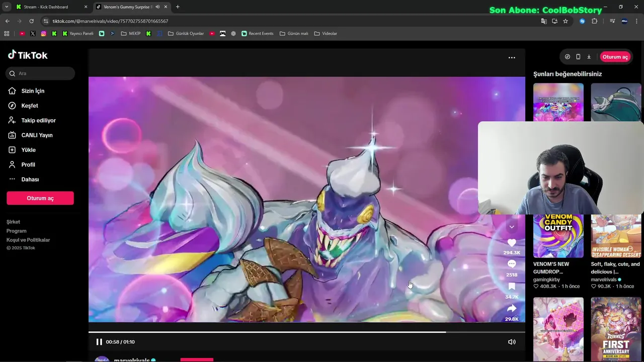Open Invisible Woman Disappearing Dessert video
The width and height of the screenshot is (644, 362).
[616, 236]
